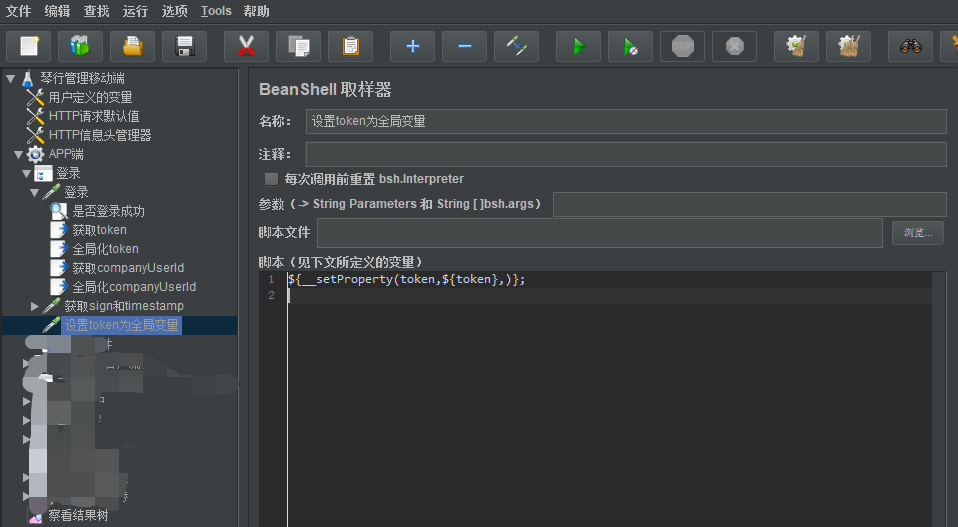Click the 参数 parameters input field
Image resolution: width=958 pixels, height=527 pixels.
point(750,205)
